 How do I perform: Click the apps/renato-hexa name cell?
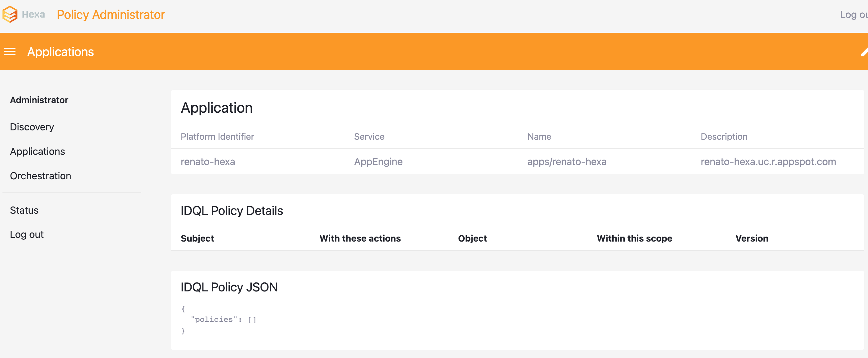pyautogui.click(x=567, y=161)
